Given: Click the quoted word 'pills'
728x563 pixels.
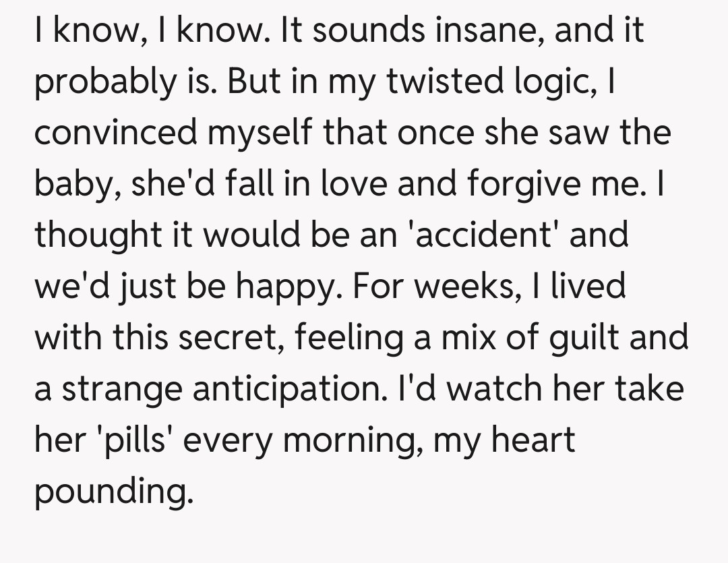Looking at the screenshot, I should (137, 441).
